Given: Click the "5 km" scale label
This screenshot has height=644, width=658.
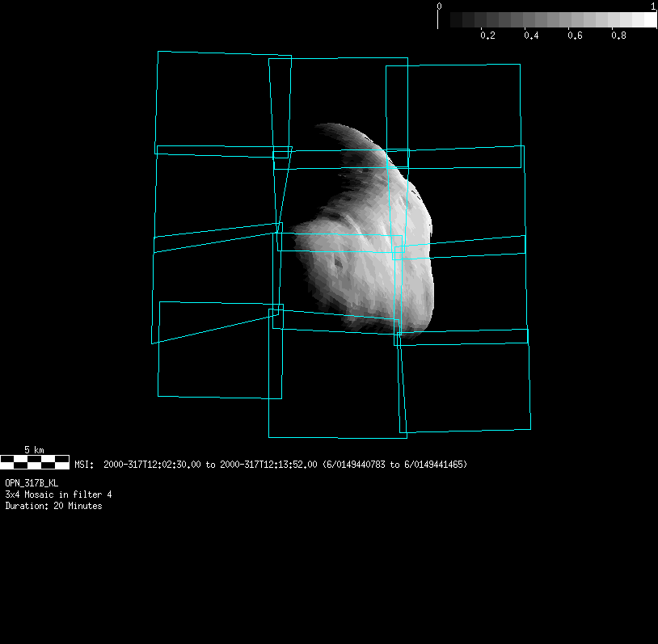Looking at the screenshot, I should pyautogui.click(x=34, y=449).
